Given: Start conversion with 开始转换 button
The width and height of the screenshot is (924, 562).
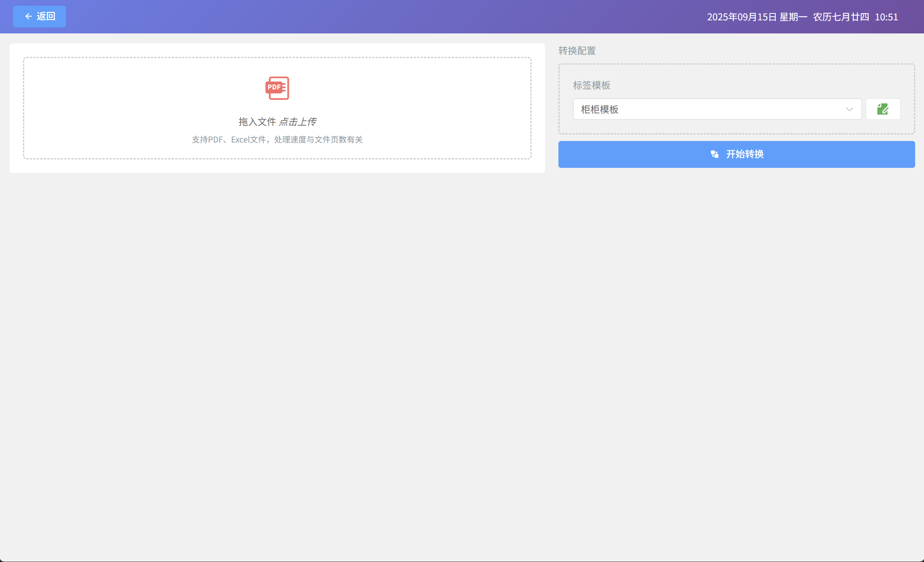Looking at the screenshot, I should (744, 154).
